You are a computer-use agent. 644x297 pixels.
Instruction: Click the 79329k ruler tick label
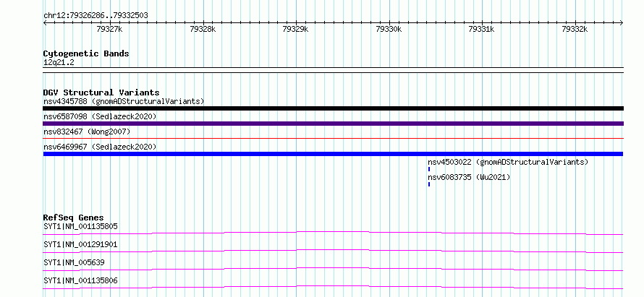pyautogui.click(x=296, y=29)
